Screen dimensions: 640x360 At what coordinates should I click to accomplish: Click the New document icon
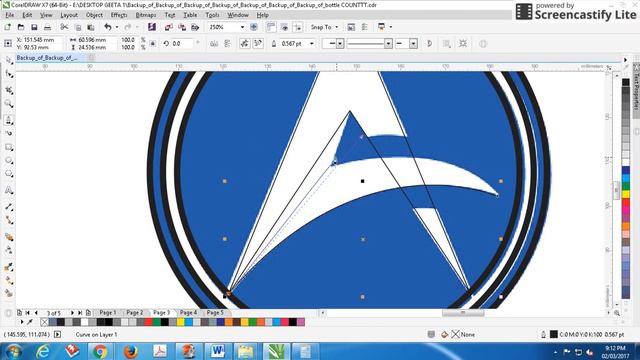tap(8, 27)
